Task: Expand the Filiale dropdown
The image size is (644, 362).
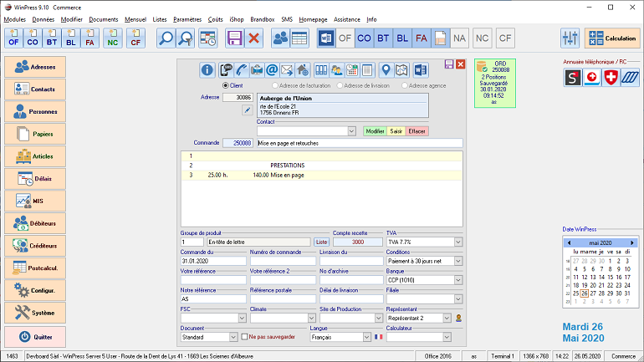Action: pyautogui.click(x=458, y=299)
